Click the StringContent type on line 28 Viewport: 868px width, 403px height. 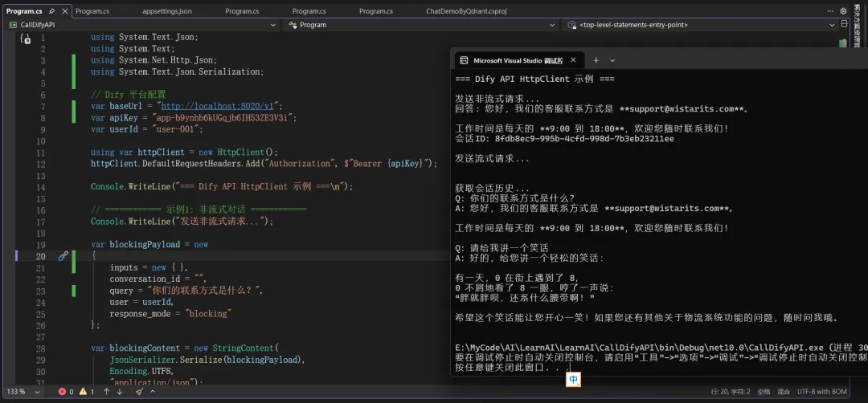coord(243,348)
